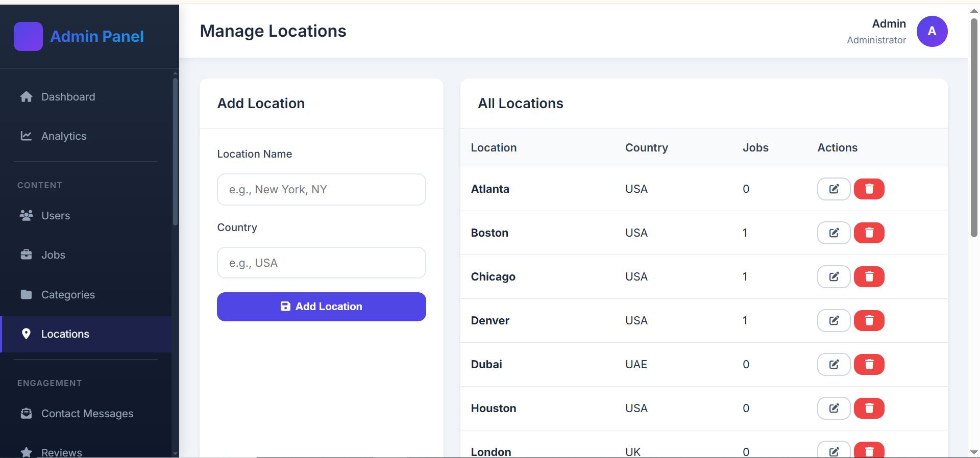Navigate to Jobs in sidebar
This screenshot has height=458, width=980.
pos(53,255)
